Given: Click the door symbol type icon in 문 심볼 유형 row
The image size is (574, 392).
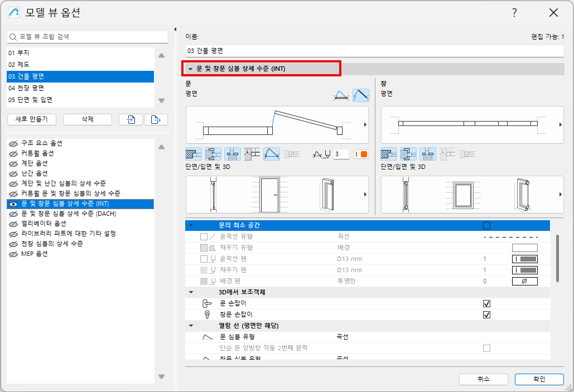Looking at the screenshot, I should pyautogui.click(x=208, y=337).
